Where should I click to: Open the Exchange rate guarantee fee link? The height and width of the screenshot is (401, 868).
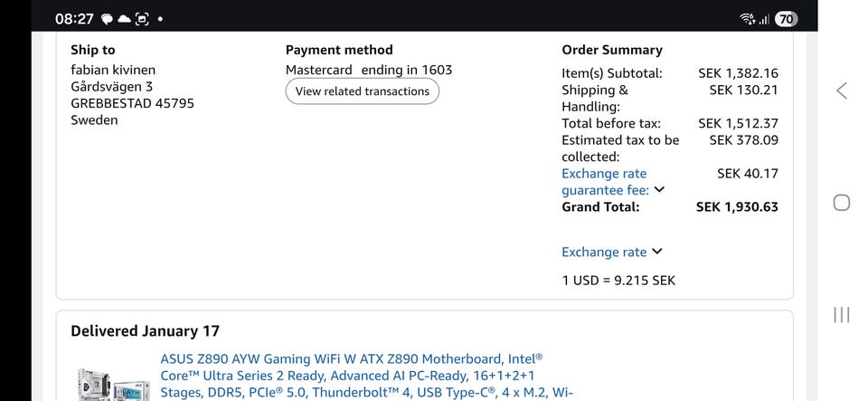[604, 181]
